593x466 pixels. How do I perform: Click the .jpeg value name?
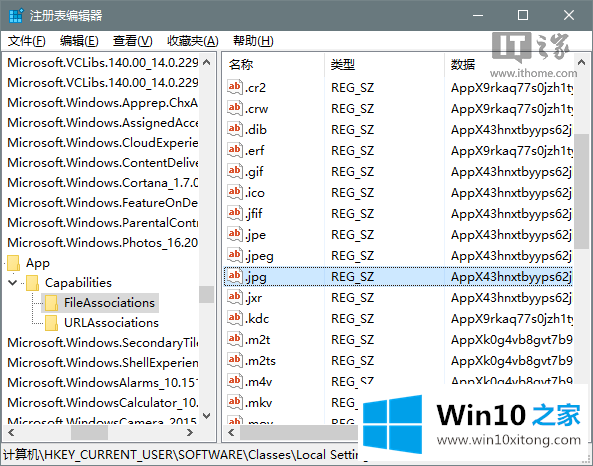(x=259, y=256)
